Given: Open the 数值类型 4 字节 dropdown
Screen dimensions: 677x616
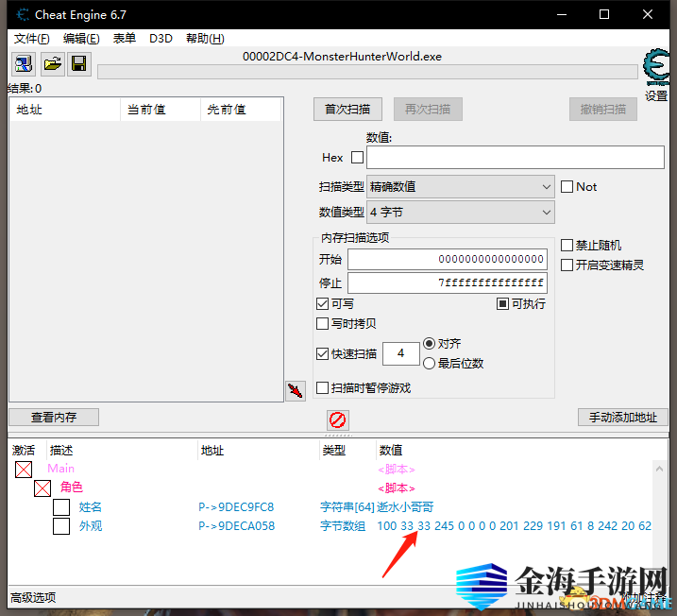Looking at the screenshot, I should 460,212.
